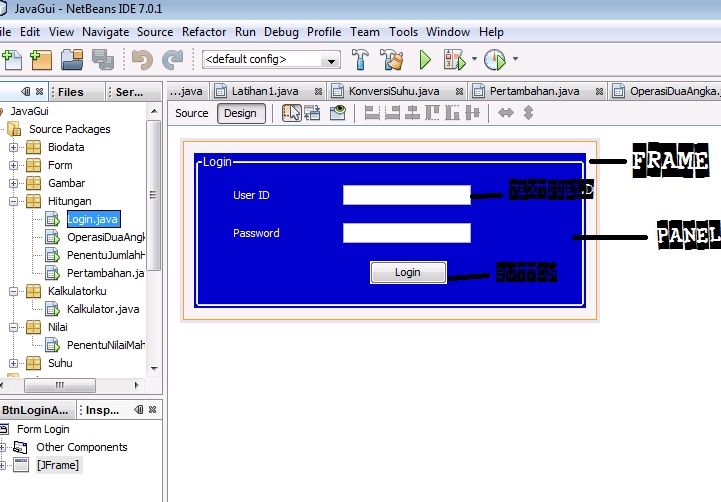Viewport: 721px width, 502px height.
Task: Click the Password text field
Action: 406,233
